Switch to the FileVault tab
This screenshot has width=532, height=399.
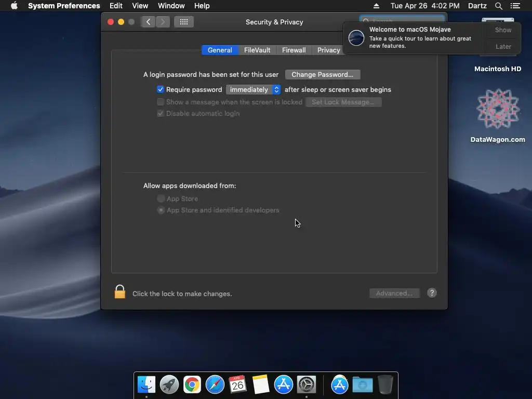(257, 50)
